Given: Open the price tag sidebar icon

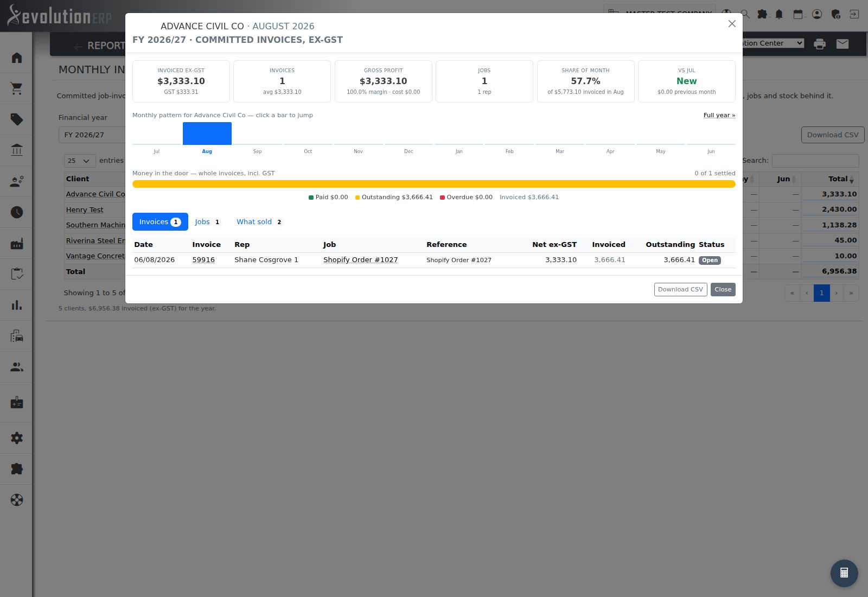Looking at the screenshot, I should pyautogui.click(x=17, y=119).
